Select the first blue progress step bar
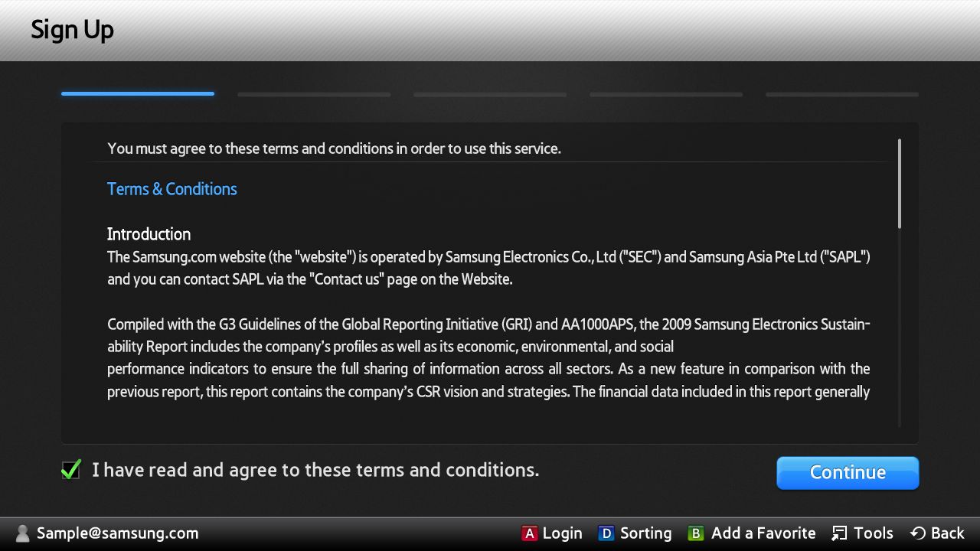Screen dimensions: 980x551 [138, 94]
